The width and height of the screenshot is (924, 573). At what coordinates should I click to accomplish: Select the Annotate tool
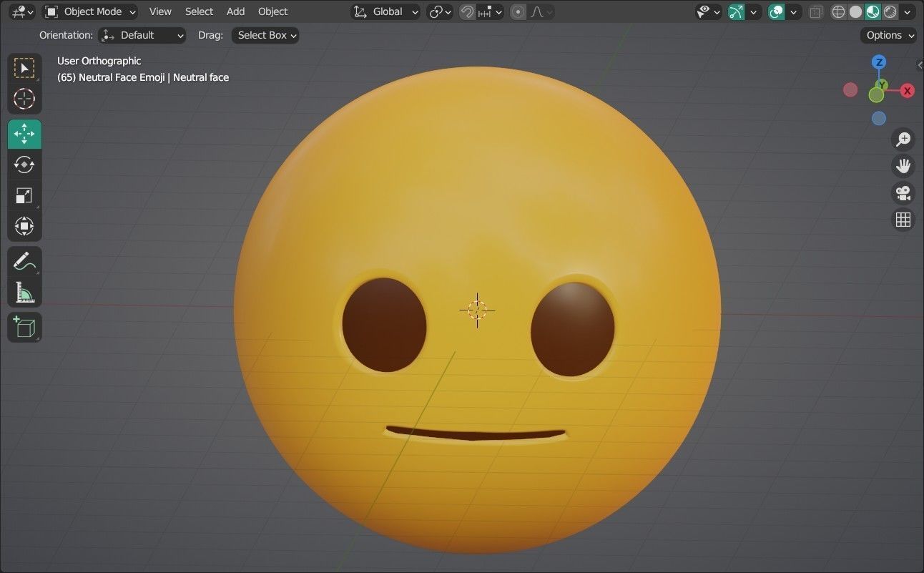(24, 261)
